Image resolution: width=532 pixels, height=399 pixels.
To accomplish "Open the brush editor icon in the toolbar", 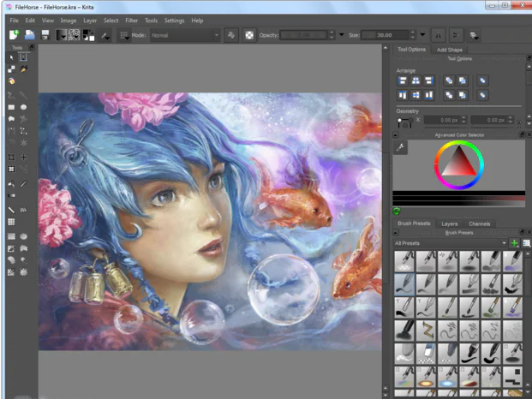I will pyautogui.click(x=105, y=36).
